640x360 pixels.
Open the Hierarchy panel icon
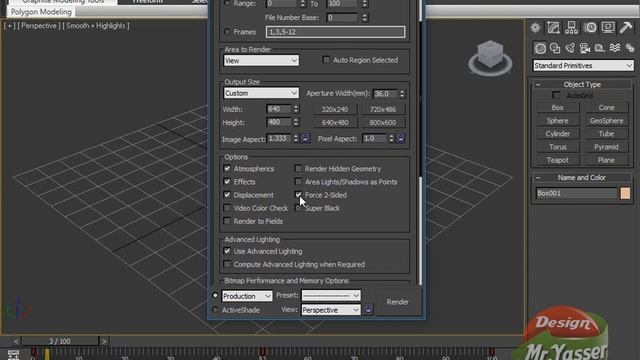pos(571,28)
